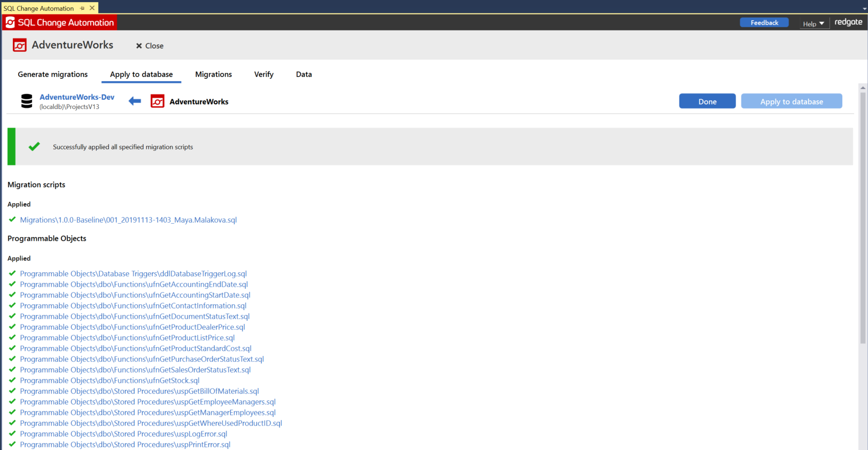This screenshot has height=450, width=868.
Task: Click the source AdventureWorks project icon
Action: click(x=158, y=101)
